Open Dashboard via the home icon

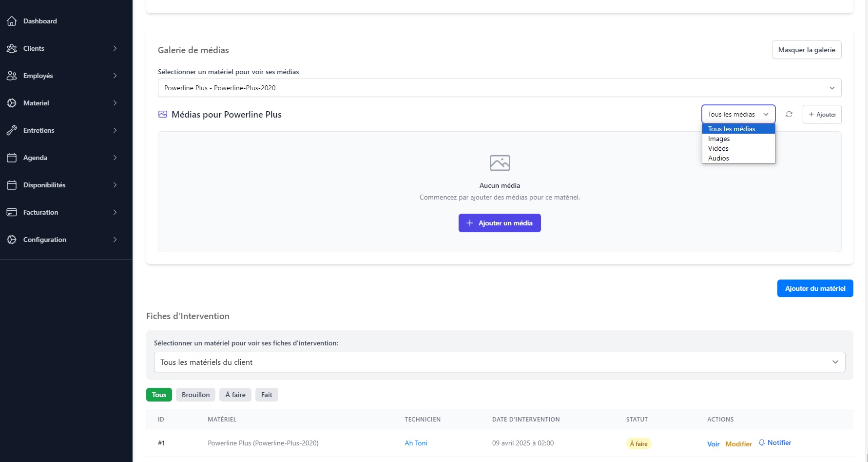point(12,21)
